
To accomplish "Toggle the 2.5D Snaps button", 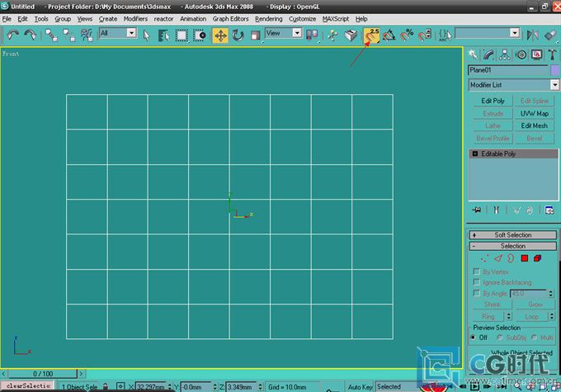I will 371,35.
